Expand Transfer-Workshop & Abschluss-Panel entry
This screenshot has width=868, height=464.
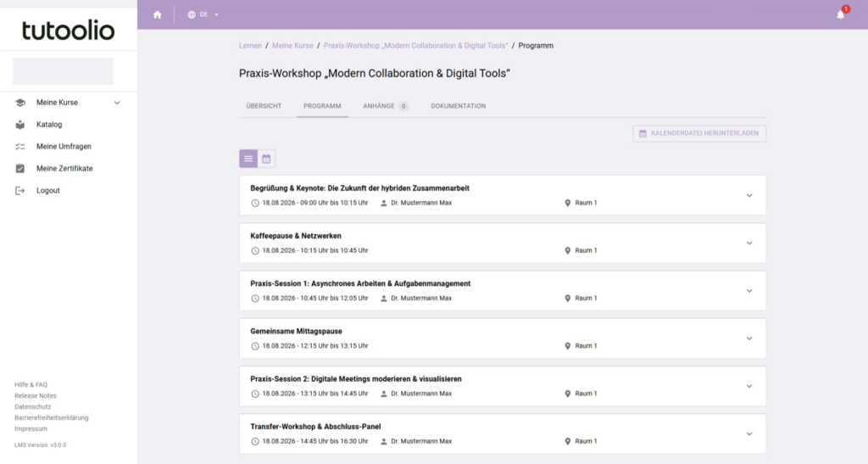point(749,433)
